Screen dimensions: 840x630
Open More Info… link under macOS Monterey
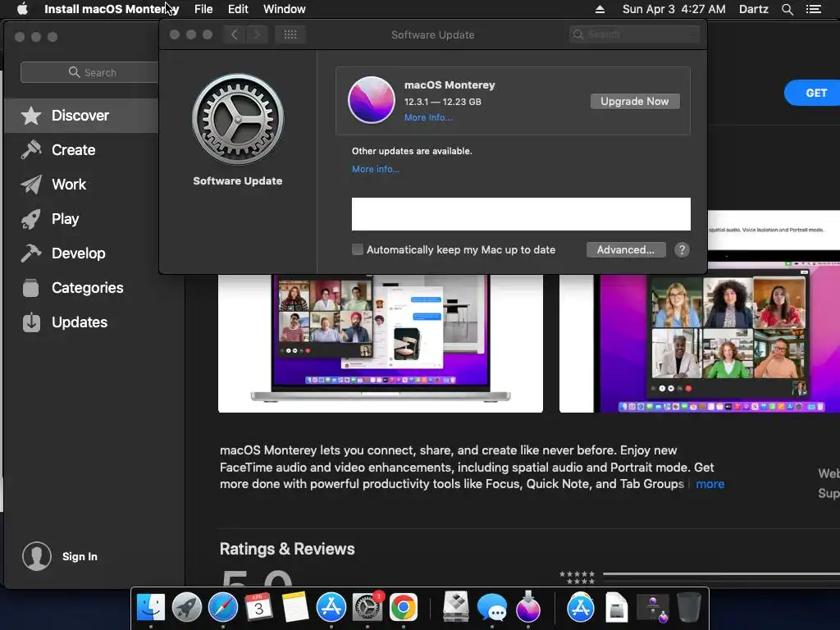428,117
